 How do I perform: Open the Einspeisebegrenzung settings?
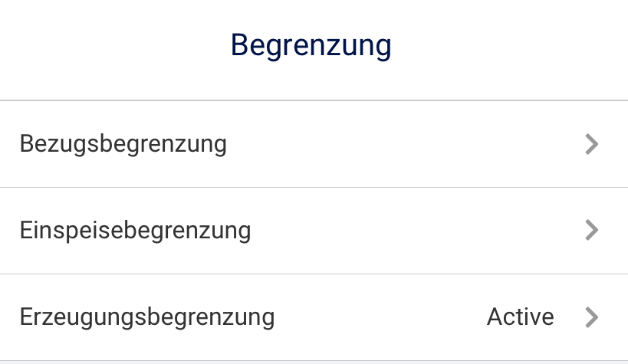coord(307,230)
